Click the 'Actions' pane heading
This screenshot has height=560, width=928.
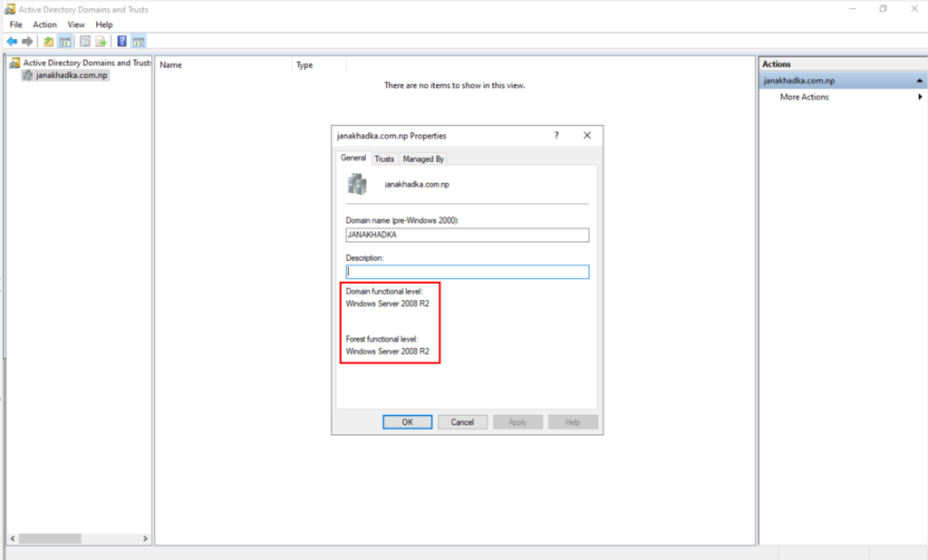coord(777,64)
